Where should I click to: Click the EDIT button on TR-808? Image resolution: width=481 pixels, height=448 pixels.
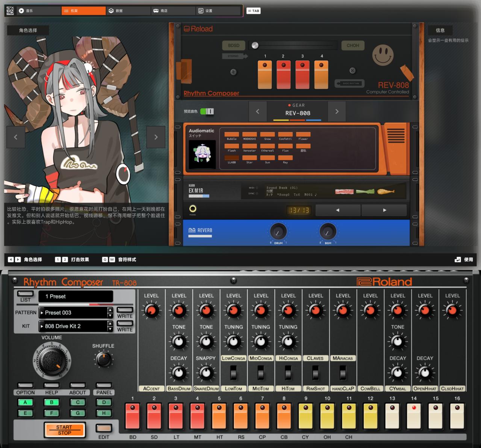pos(104,428)
